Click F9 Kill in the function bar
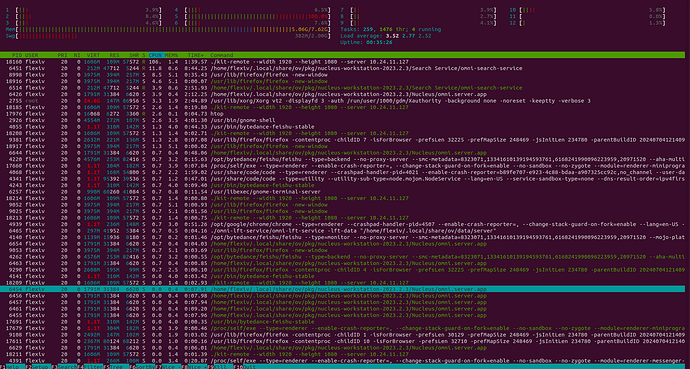Image resolution: width=690 pixels, height=369 pixels. coord(219,366)
